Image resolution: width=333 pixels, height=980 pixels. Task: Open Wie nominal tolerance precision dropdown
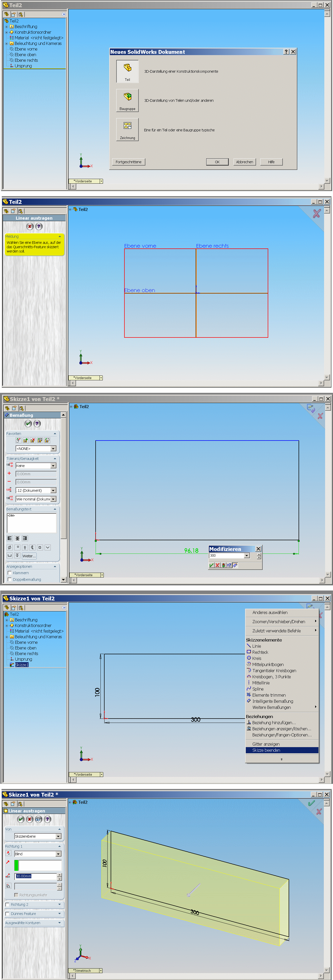[x=53, y=499]
